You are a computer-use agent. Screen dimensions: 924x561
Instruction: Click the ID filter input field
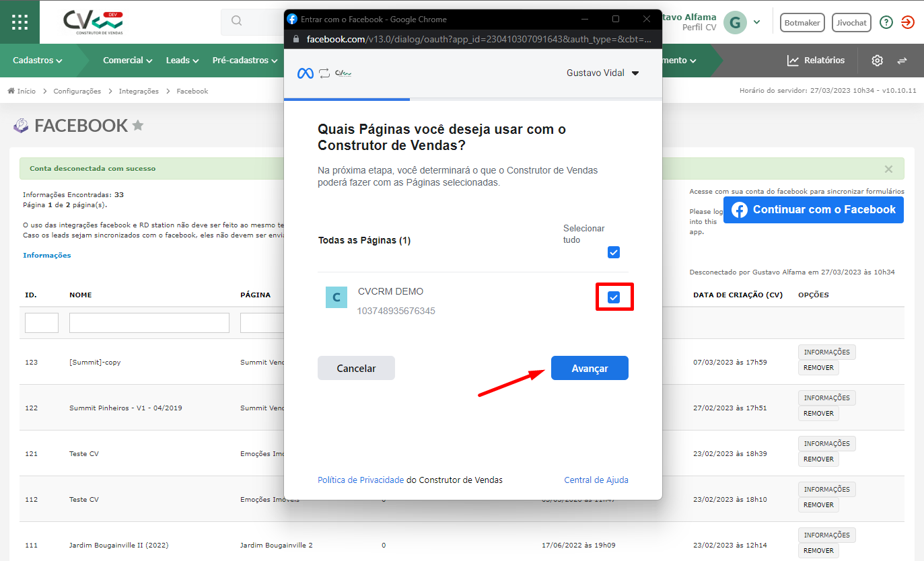point(42,323)
